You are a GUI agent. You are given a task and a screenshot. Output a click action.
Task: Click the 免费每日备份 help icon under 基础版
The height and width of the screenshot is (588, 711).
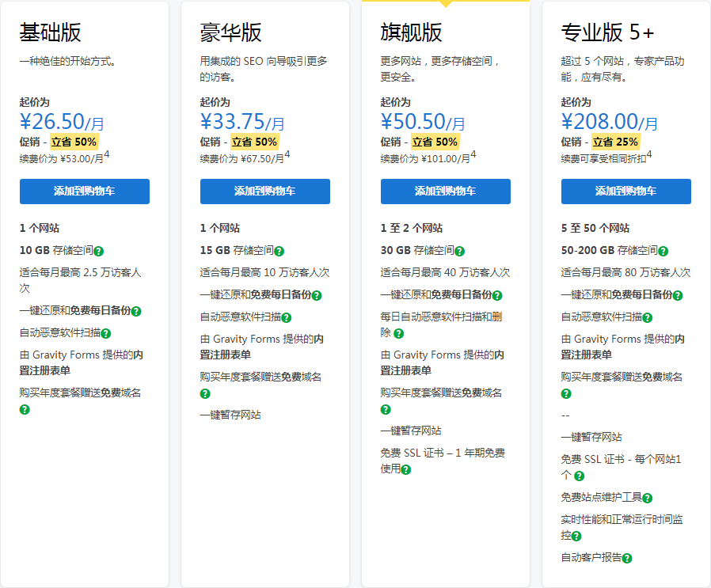(136, 310)
